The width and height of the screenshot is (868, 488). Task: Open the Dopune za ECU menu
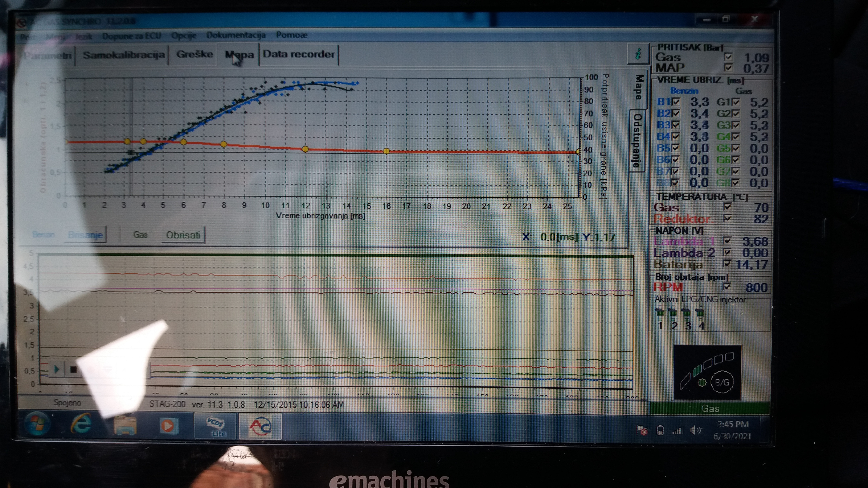pyautogui.click(x=132, y=36)
